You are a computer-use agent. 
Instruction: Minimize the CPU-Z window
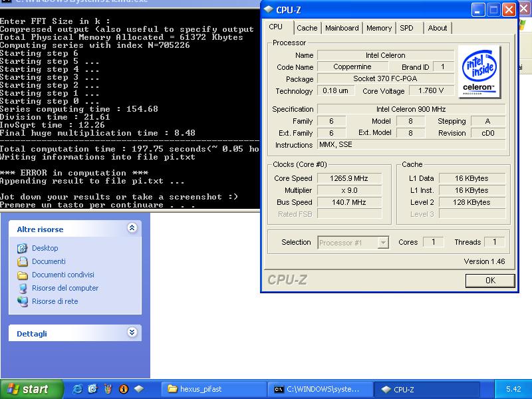point(477,10)
